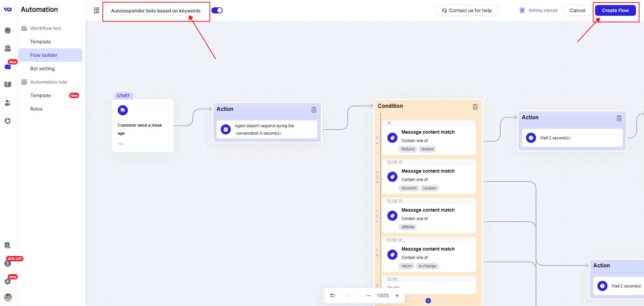Click the 100% zoom level

(x=383, y=296)
